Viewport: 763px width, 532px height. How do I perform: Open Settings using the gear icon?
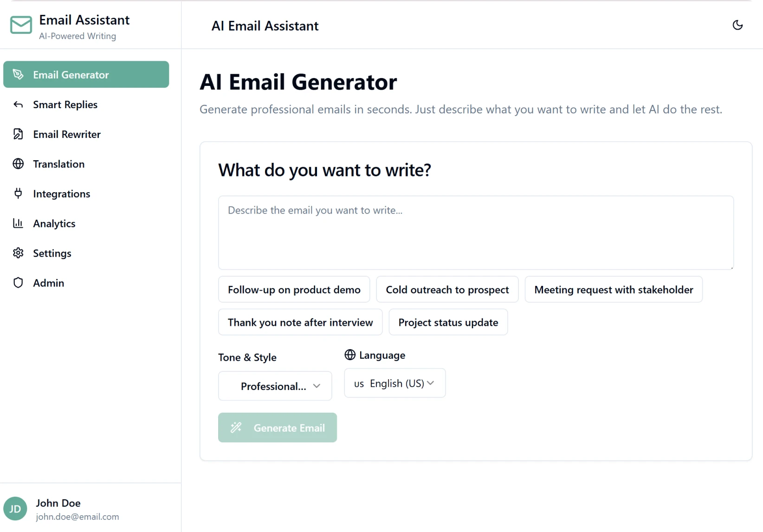click(18, 253)
